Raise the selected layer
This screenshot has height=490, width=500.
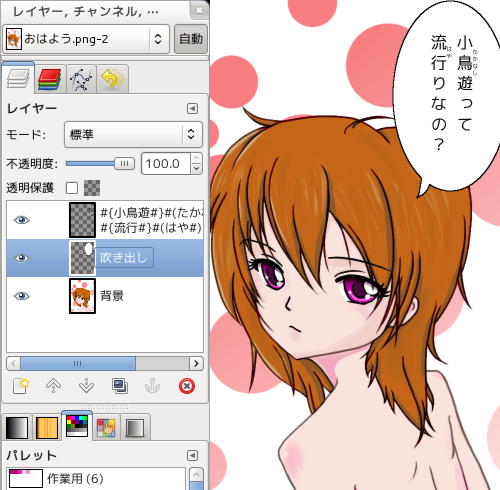pyautogui.click(x=53, y=386)
